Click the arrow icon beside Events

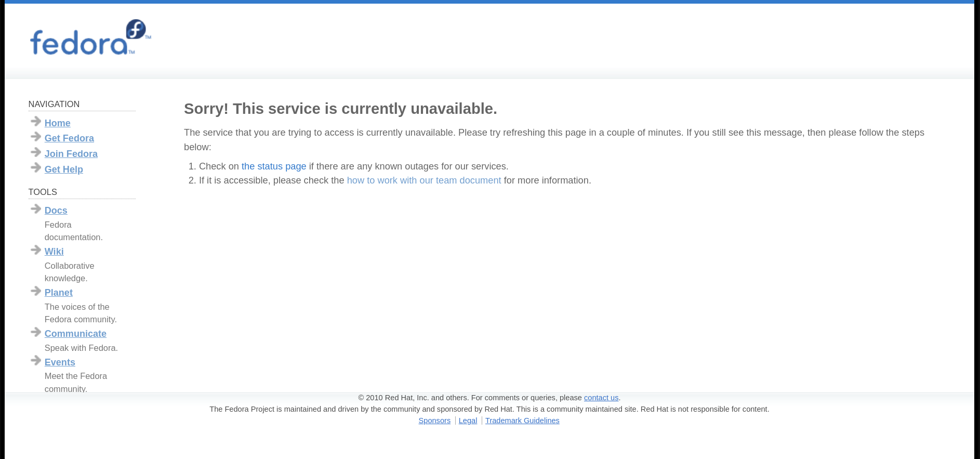click(36, 360)
